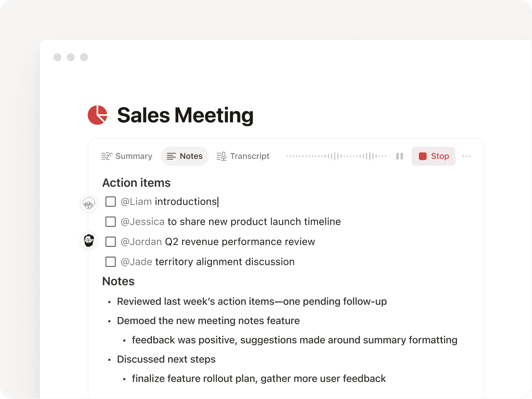Screen dimensions: 532x399
Task: Click the audio waveform indicator
Action: click(336, 156)
